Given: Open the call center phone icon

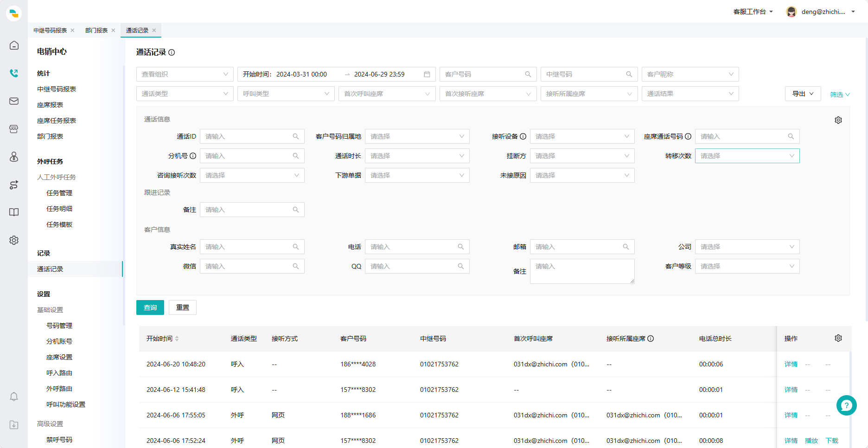Looking at the screenshot, I should [14, 73].
